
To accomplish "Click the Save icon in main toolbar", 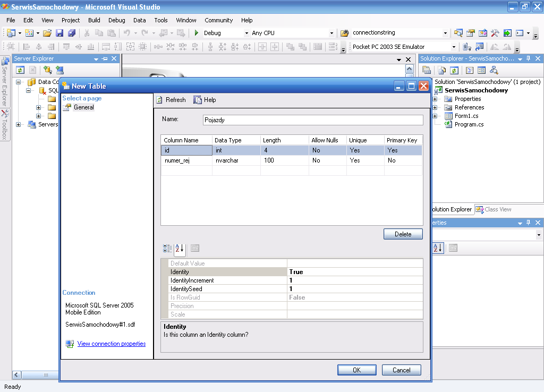I will pyautogui.click(x=59, y=33).
